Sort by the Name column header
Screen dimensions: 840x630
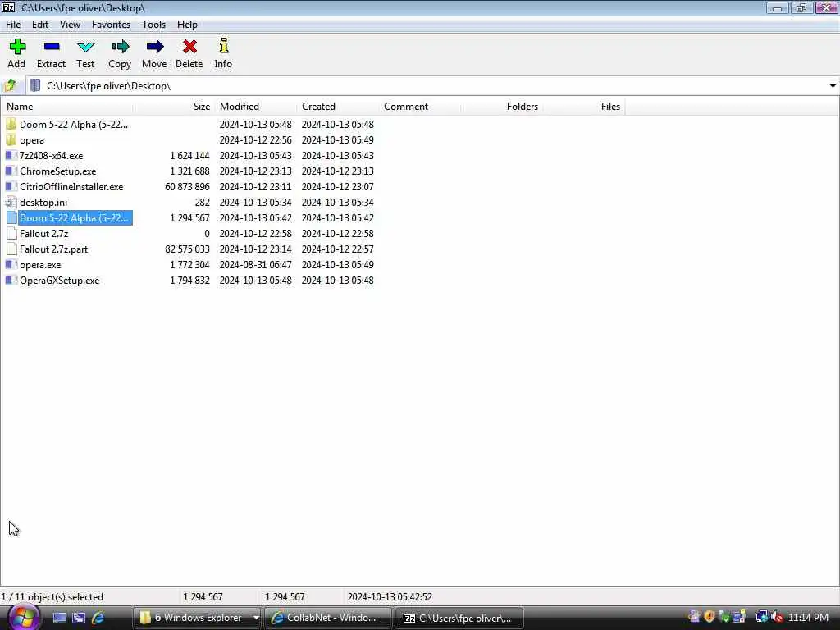click(x=67, y=107)
